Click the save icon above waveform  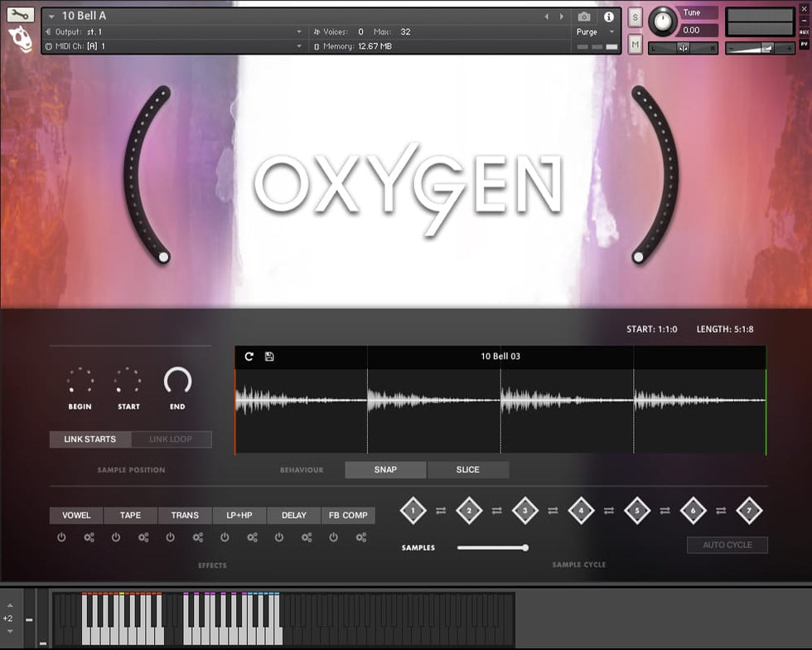(x=269, y=357)
